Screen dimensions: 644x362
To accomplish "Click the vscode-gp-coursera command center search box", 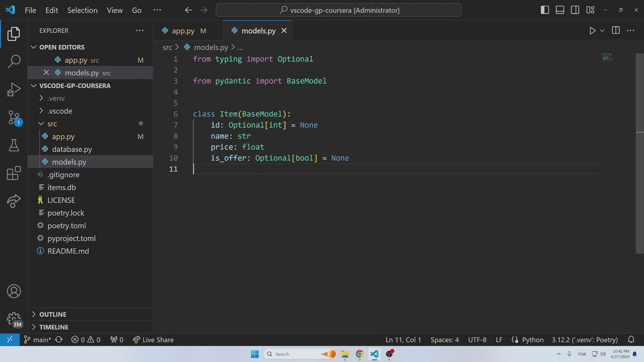I will tap(338, 10).
